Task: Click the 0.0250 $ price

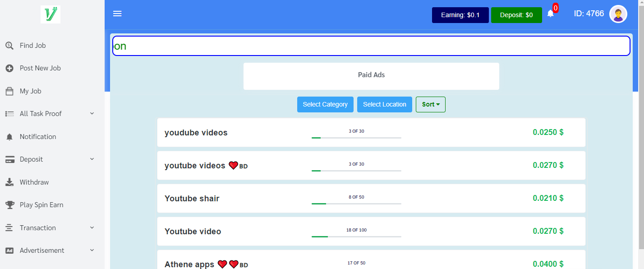Action: [548, 132]
